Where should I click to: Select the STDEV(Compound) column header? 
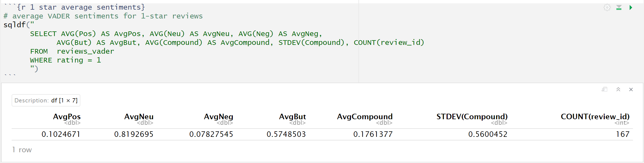(x=472, y=117)
